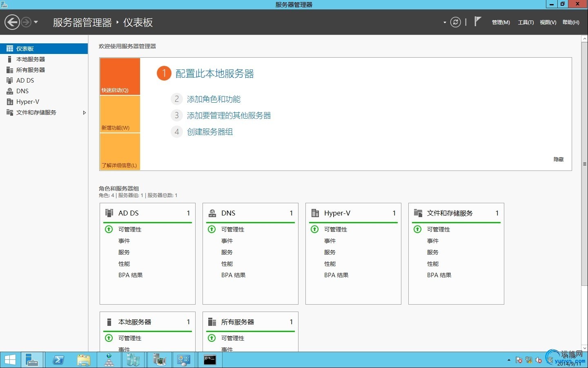Refresh the Server Manager dashboard
This screenshot has width=588, height=368.
pyautogui.click(x=455, y=22)
